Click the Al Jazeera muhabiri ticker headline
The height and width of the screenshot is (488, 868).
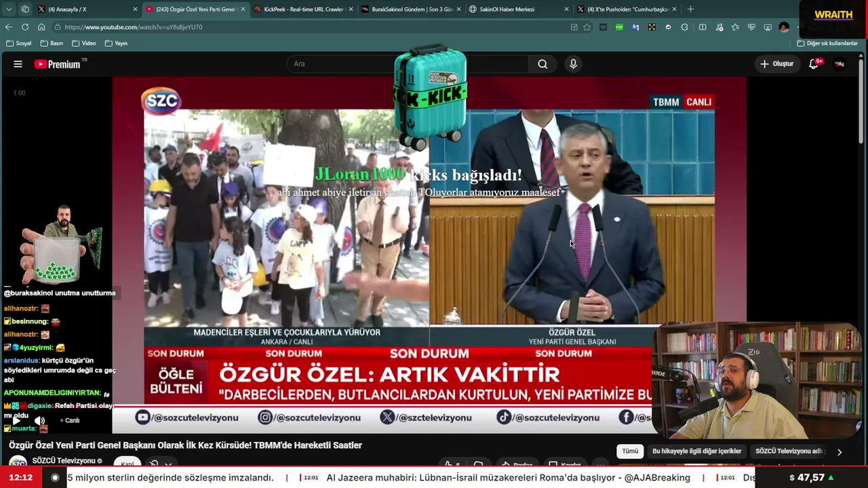508,478
